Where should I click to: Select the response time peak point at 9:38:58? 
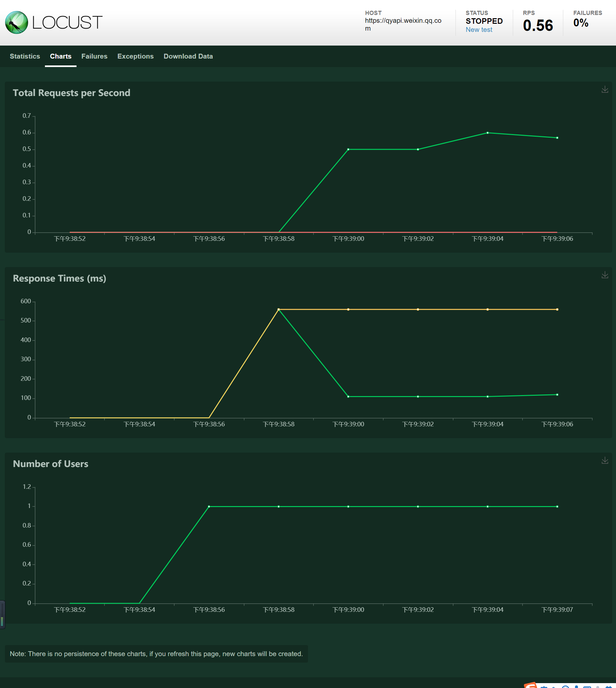coord(279,309)
